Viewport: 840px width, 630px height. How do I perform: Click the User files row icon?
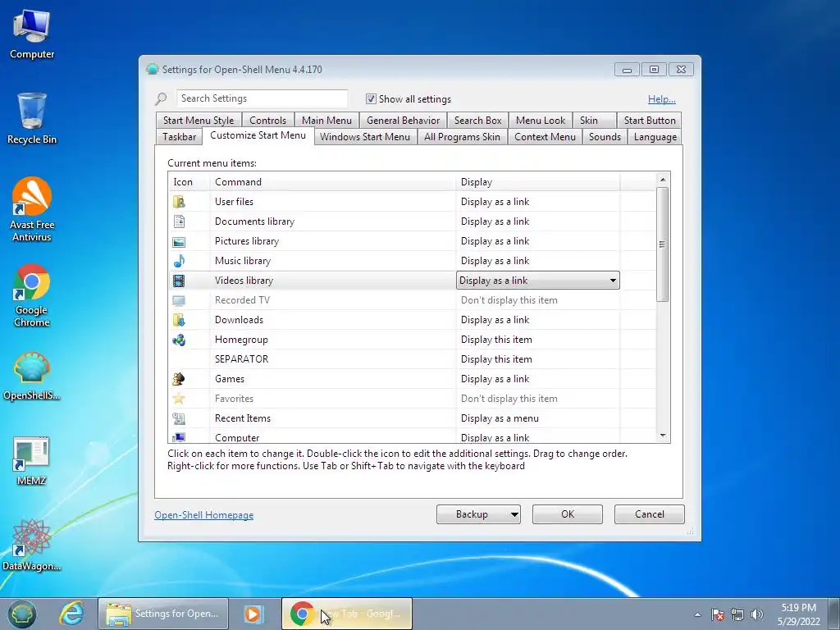pos(179,202)
